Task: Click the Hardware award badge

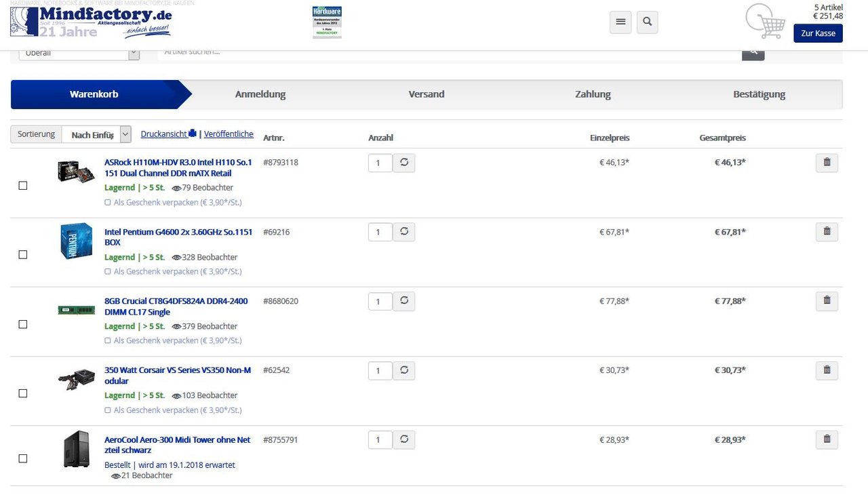Action: point(327,22)
